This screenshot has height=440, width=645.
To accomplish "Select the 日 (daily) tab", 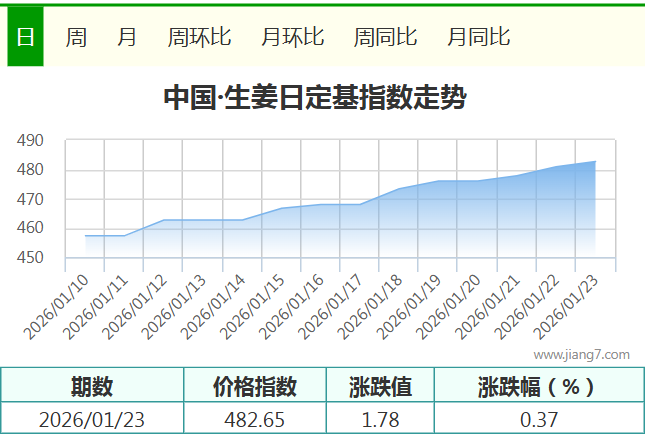I will coord(25,37).
